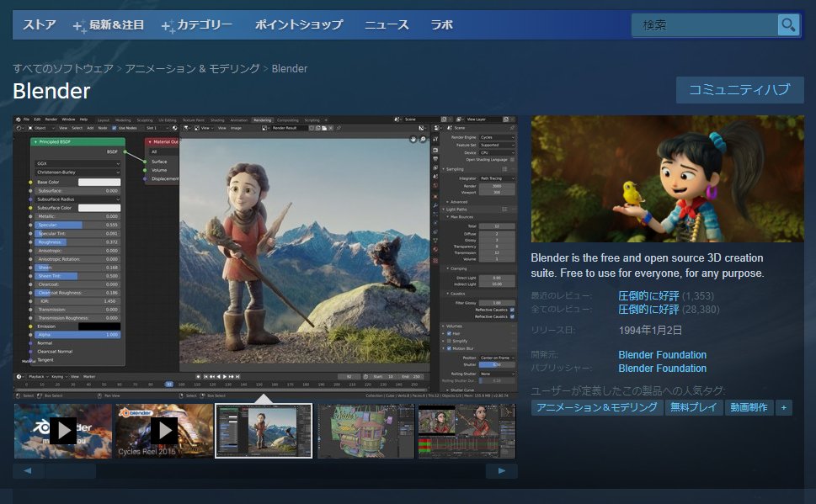Viewport: 816px width, 504px height.
Task: Play the first Blender trailer thumbnail
Action: 63,431
